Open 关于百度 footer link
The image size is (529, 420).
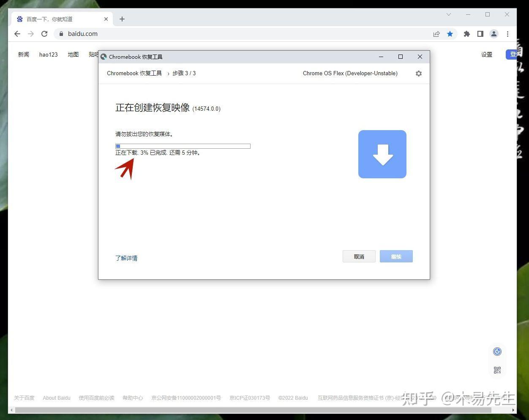click(24, 398)
